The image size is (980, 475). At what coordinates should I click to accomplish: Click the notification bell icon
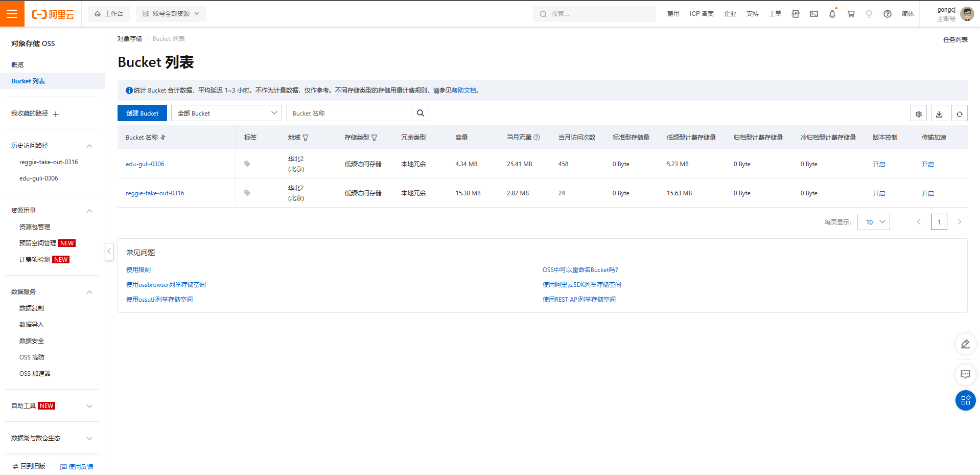pos(832,14)
